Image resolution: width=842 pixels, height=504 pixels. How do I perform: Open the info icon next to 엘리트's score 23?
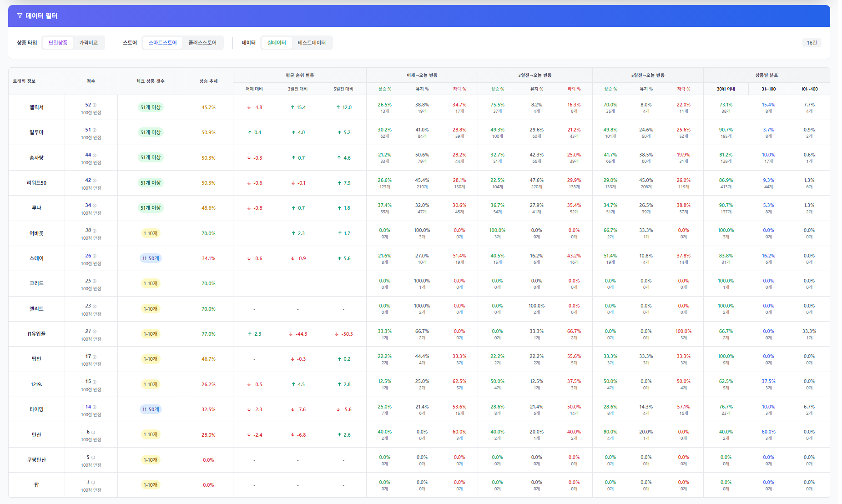coord(95,306)
